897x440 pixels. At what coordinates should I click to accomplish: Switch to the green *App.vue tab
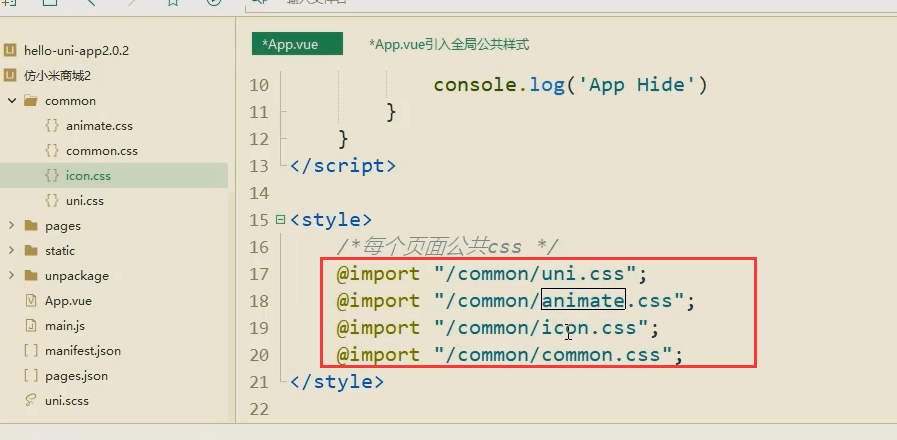[297, 44]
